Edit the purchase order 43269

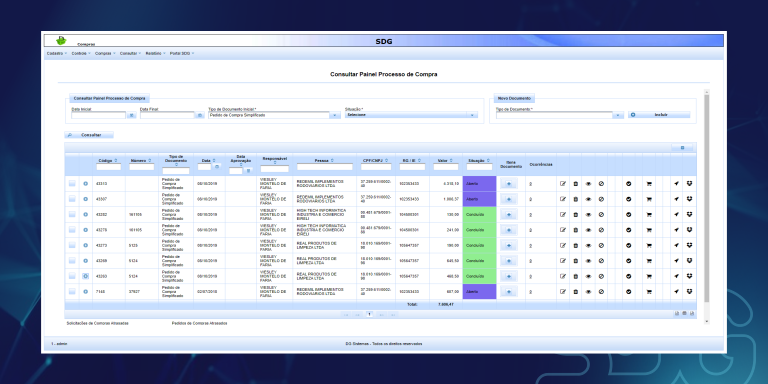(x=563, y=261)
